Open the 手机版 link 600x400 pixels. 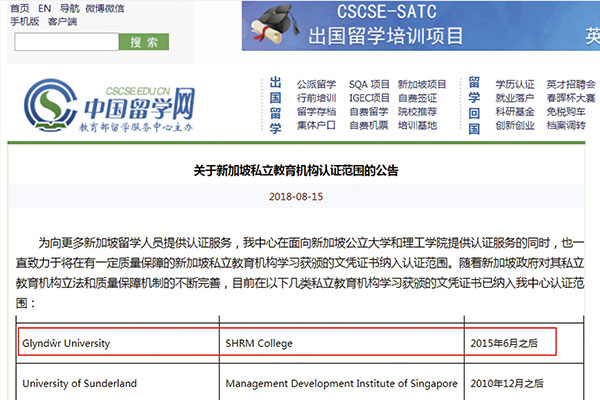(24, 21)
